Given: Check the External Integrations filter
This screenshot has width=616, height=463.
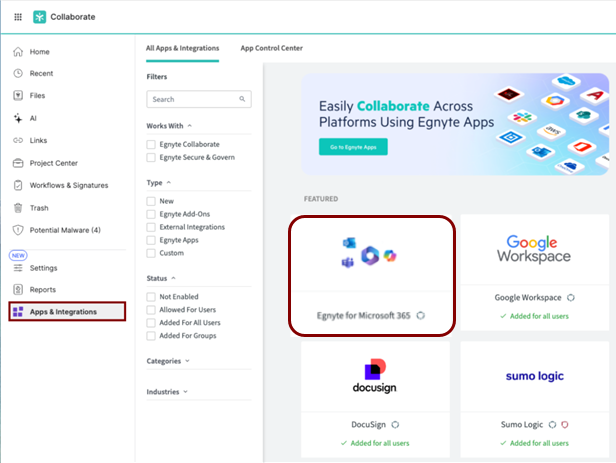Looking at the screenshot, I should tap(151, 227).
